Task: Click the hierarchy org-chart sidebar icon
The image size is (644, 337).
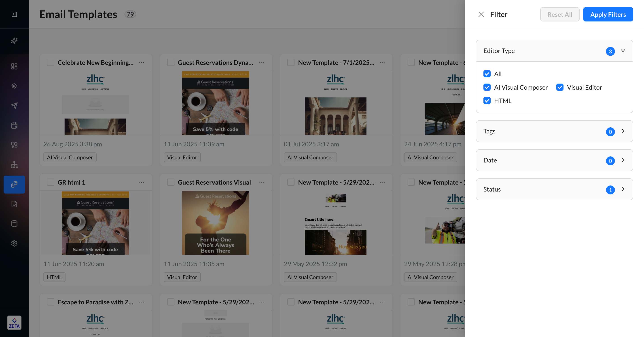Action: pos(14,165)
